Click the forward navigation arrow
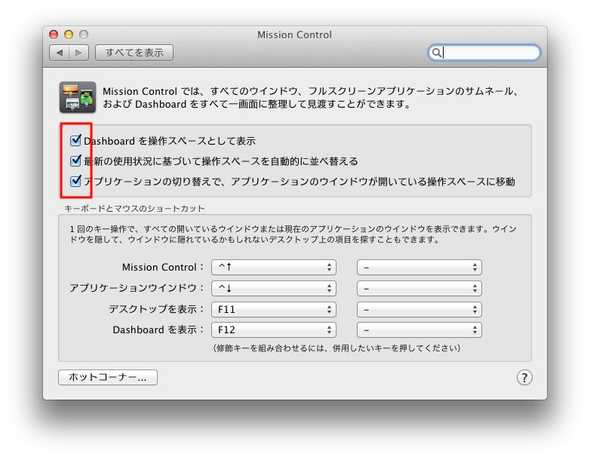 pos(79,53)
